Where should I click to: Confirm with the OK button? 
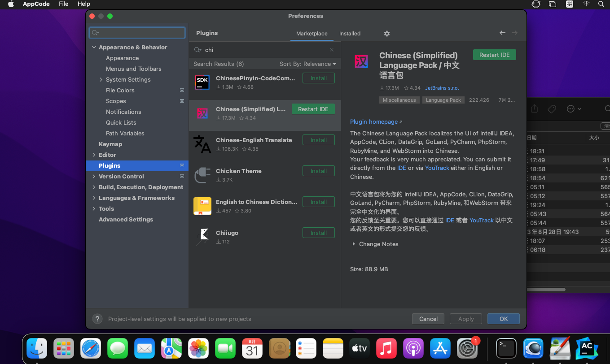[503, 319]
